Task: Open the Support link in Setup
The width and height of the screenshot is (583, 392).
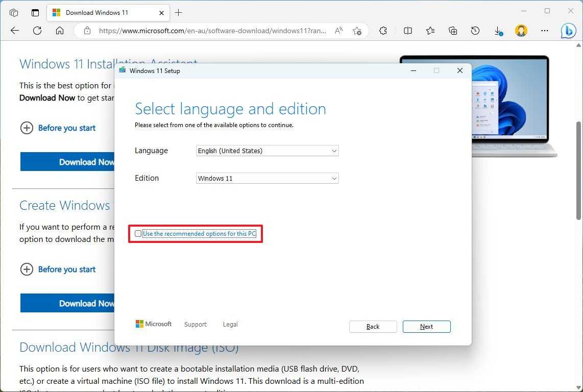Action: [x=195, y=325]
